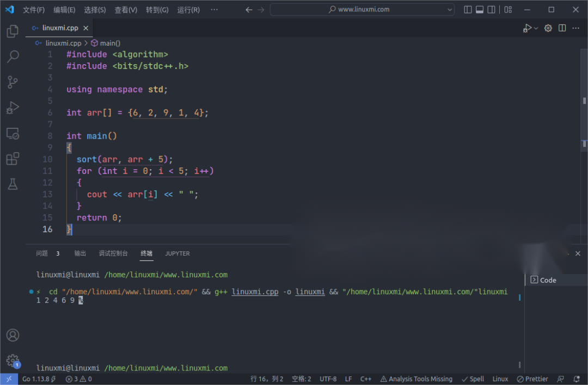Run the code with the play button

[x=527, y=28]
